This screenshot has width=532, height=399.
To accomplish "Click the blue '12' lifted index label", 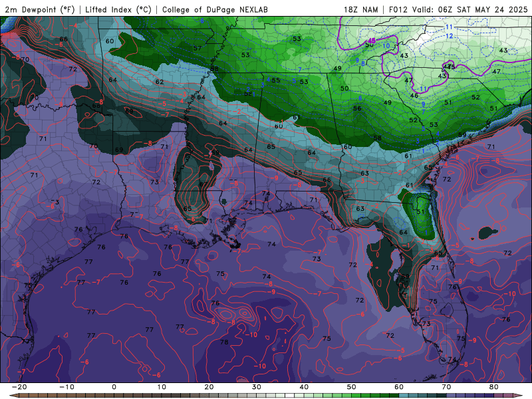I will point(450,36).
